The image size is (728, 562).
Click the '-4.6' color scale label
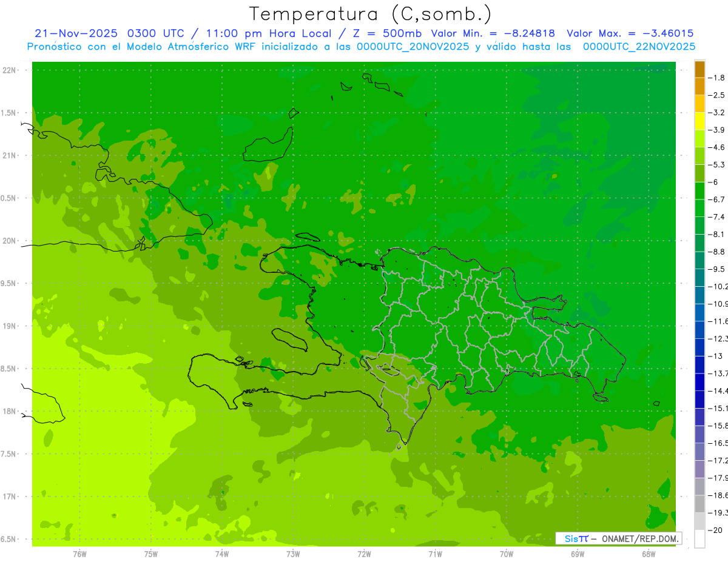[x=716, y=147]
